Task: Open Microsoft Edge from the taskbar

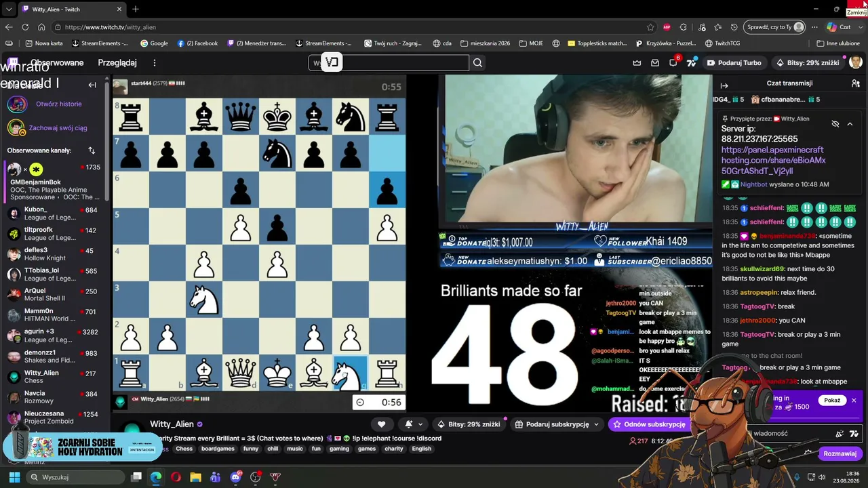Action: [x=156, y=477]
